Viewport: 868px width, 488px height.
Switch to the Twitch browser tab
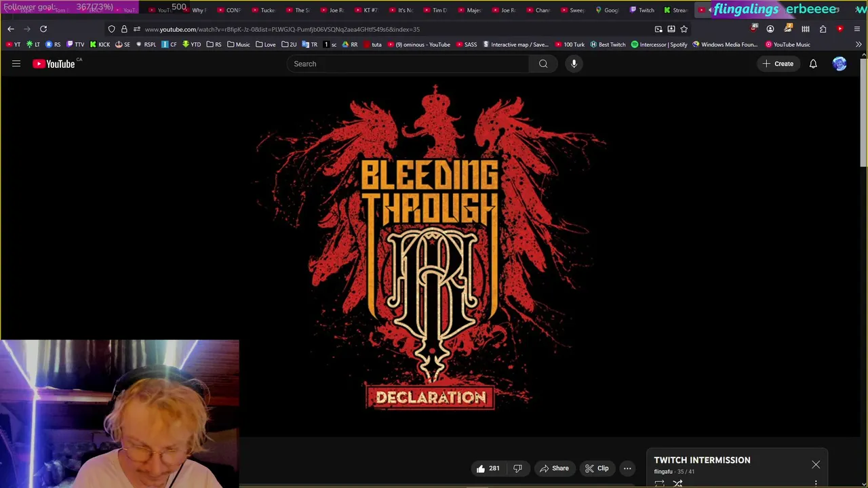642,10
